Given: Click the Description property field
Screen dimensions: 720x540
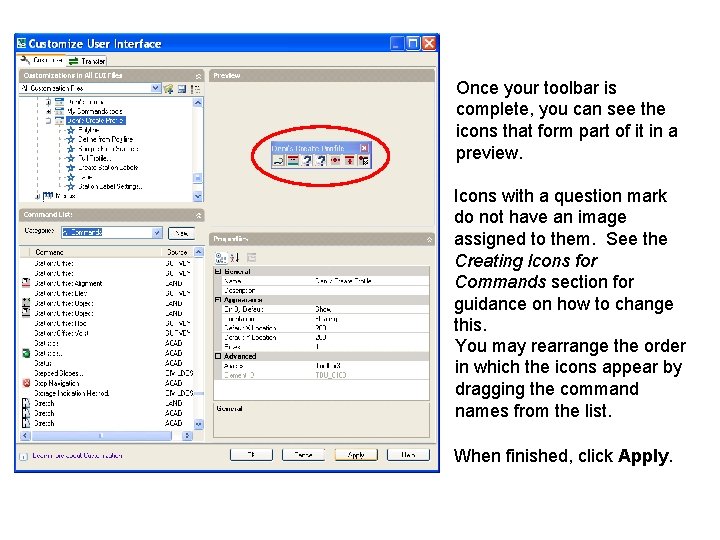Looking at the screenshot, I should [x=371, y=290].
